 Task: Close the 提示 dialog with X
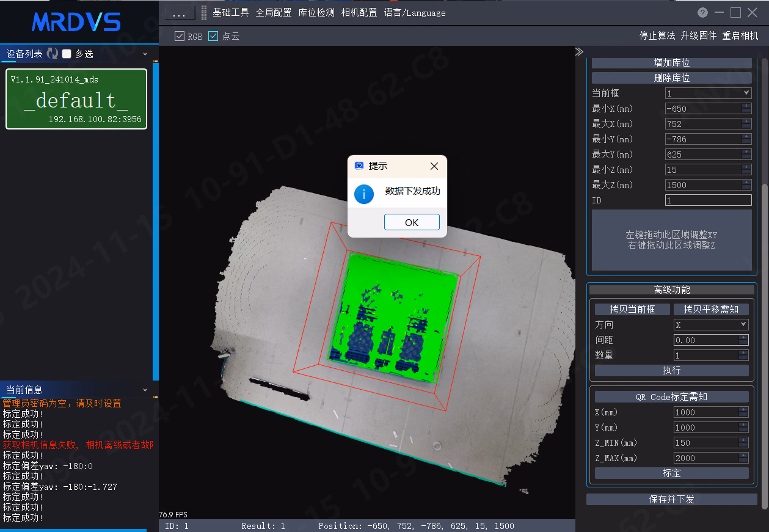(434, 166)
